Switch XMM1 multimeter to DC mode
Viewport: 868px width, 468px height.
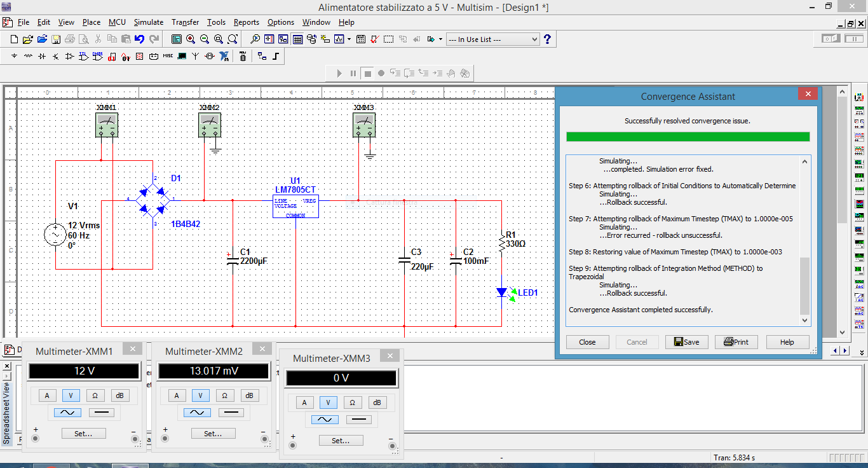pos(102,413)
